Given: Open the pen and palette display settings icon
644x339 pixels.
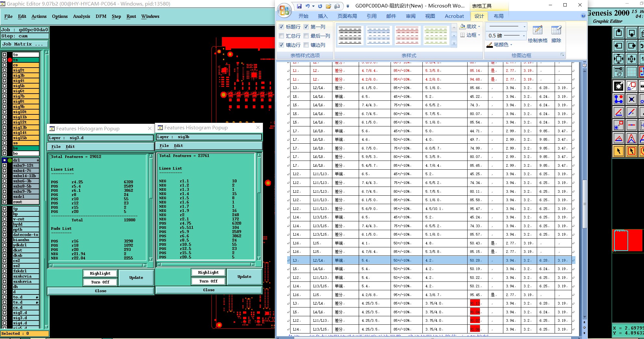Looking at the screenshot, I should click(x=619, y=72).
